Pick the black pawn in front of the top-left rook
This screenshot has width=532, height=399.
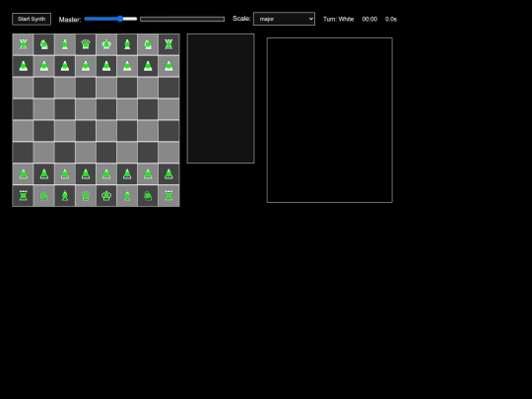(23, 66)
